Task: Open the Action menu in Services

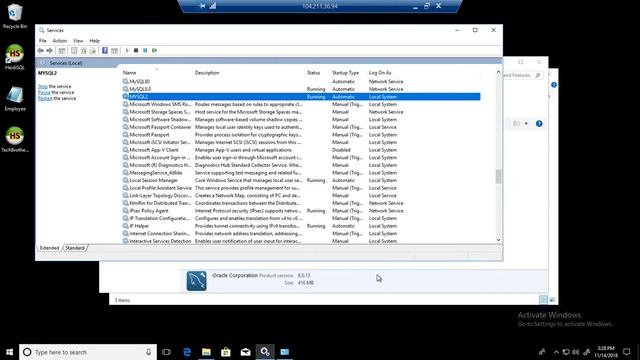Action: [60, 41]
